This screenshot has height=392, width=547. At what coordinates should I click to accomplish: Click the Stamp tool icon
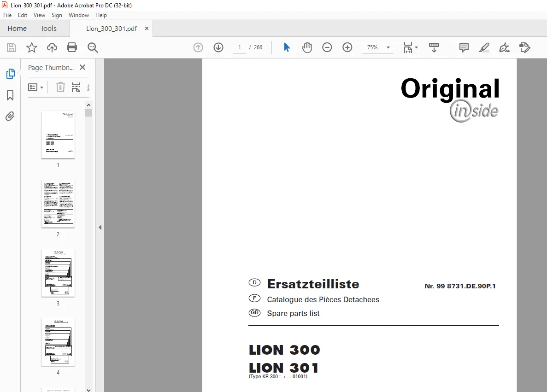pos(525,47)
